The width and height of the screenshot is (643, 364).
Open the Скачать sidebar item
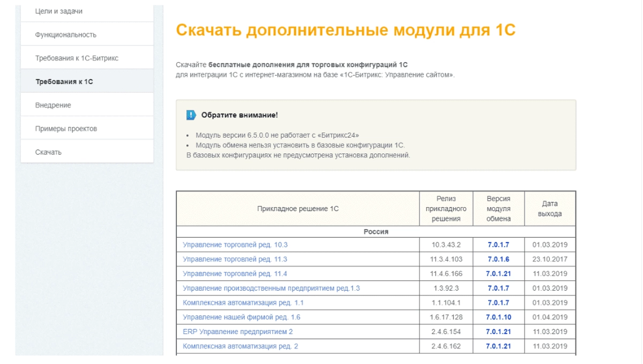pyautogui.click(x=87, y=152)
